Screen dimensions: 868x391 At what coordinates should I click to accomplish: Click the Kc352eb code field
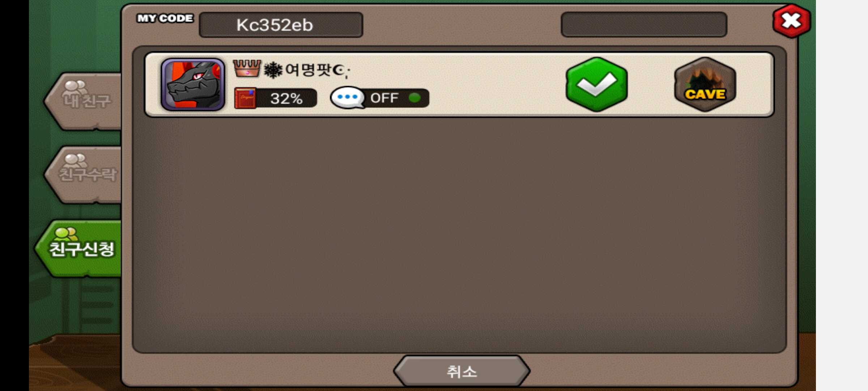[281, 25]
